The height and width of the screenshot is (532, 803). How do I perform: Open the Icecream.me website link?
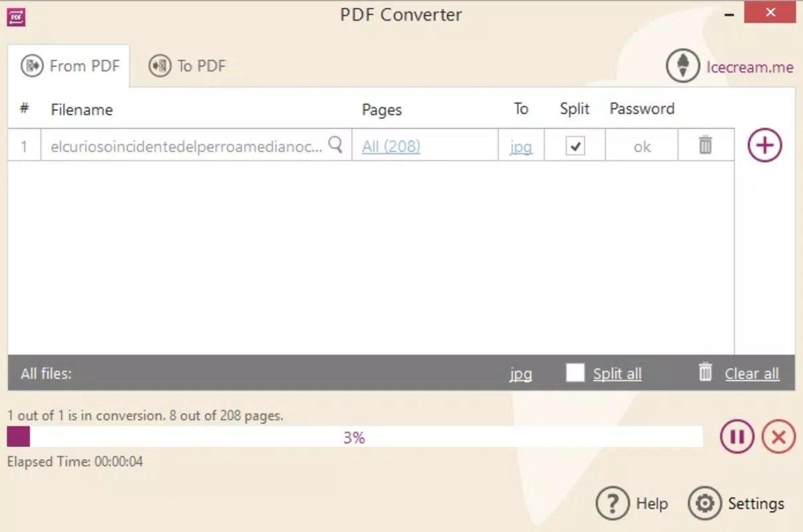coord(750,67)
